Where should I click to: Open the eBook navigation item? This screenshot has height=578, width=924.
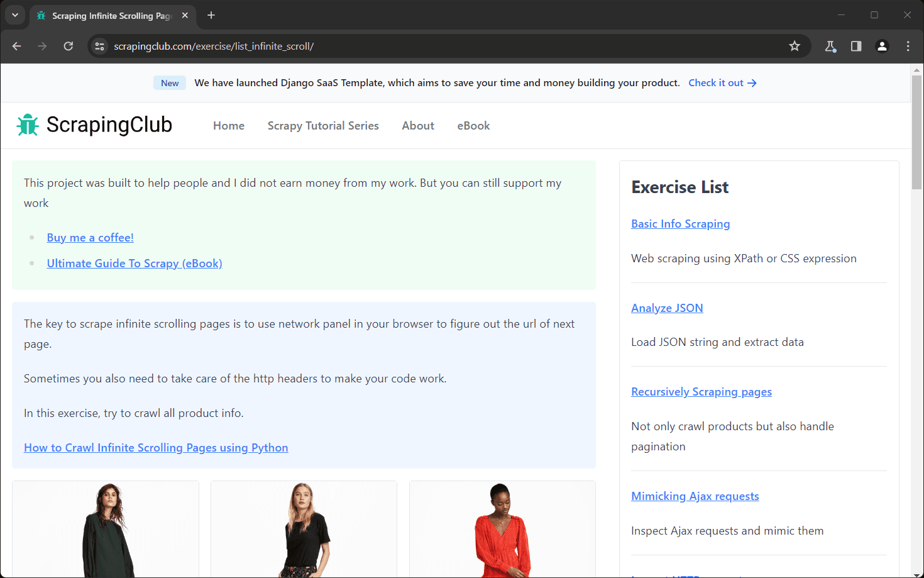coord(473,126)
